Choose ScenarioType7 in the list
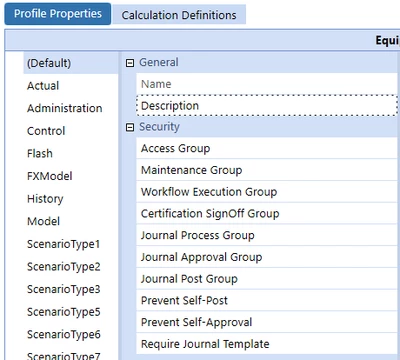 pyautogui.click(x=71, y=355)
